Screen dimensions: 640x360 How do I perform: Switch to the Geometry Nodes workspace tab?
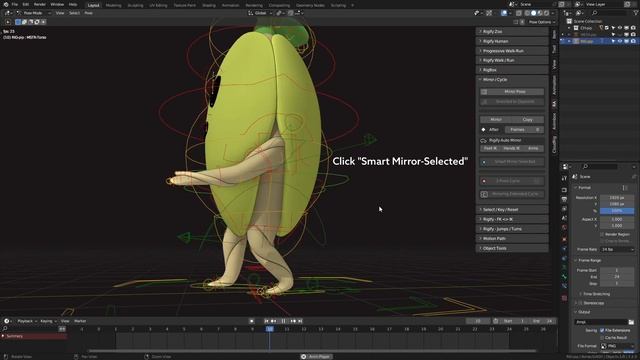pos(310,5)
